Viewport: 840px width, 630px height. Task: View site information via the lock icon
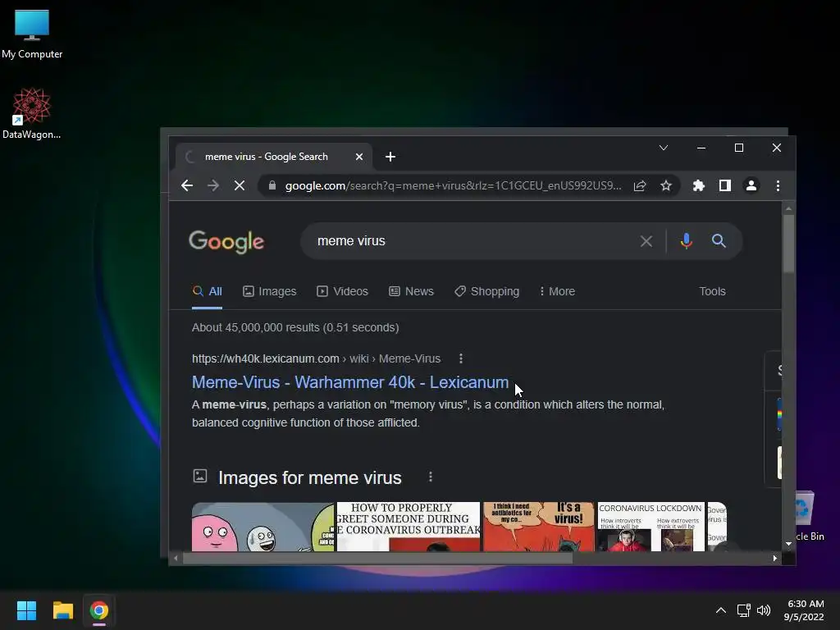coord(272,185)
